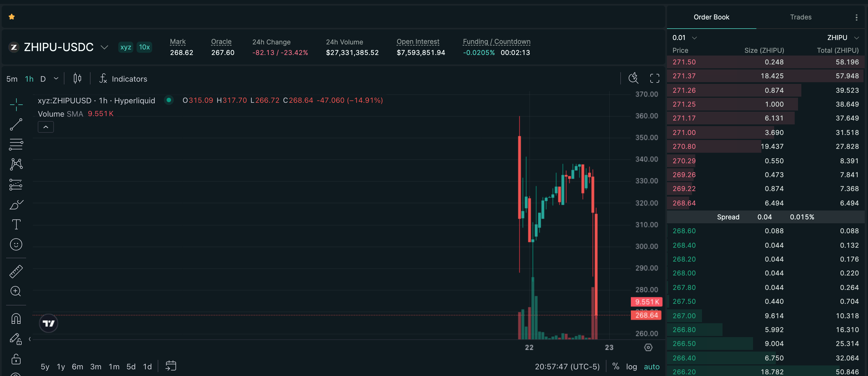Select the 5m chart interval
868x376 pixels.
tap(12, 79)
